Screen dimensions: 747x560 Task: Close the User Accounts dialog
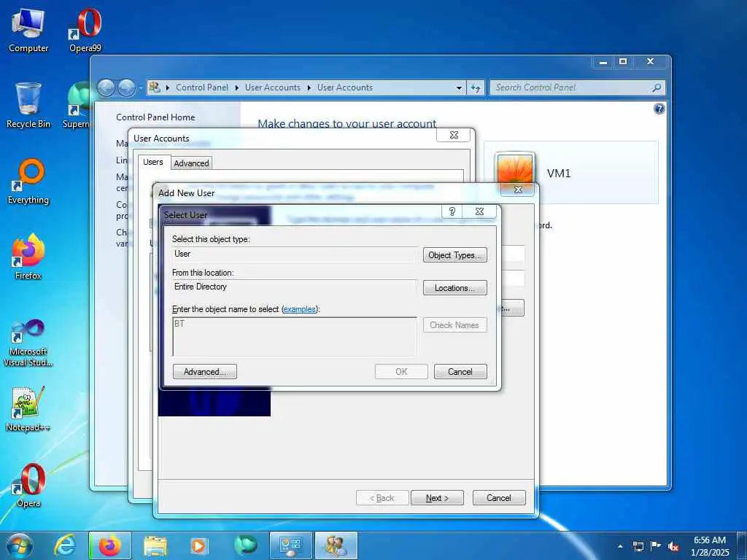[454, 135]
